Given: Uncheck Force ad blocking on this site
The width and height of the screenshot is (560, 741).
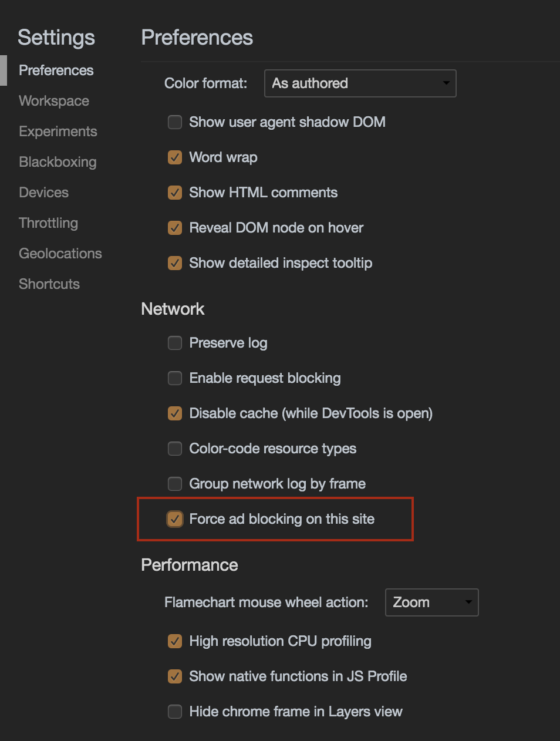Looking at the screenshot, I should pyautogui.click(x=175, y=519).
